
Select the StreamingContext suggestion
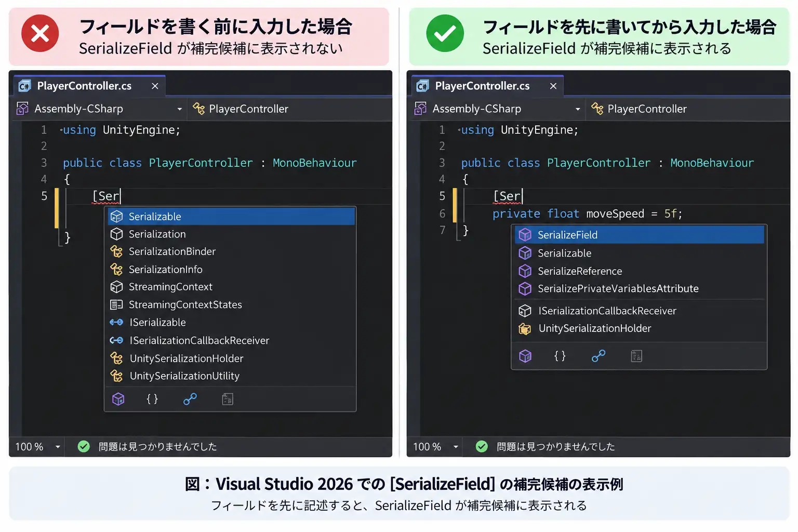[231, 287]
